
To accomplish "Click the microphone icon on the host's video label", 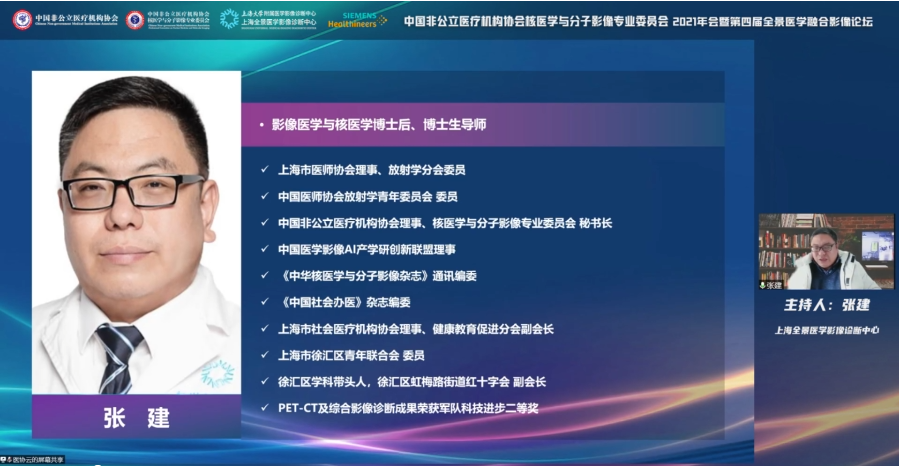I will click(764, 285).
